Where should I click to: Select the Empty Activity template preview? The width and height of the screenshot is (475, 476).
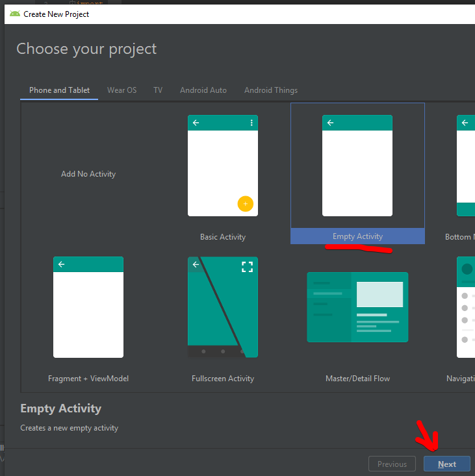coord(357,166)
